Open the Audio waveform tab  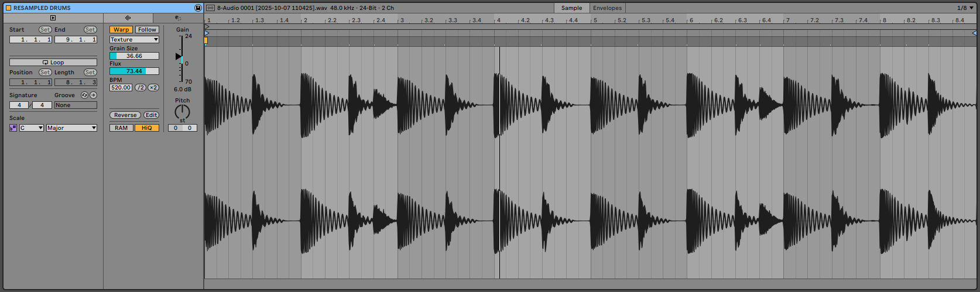tap(128, 18)
